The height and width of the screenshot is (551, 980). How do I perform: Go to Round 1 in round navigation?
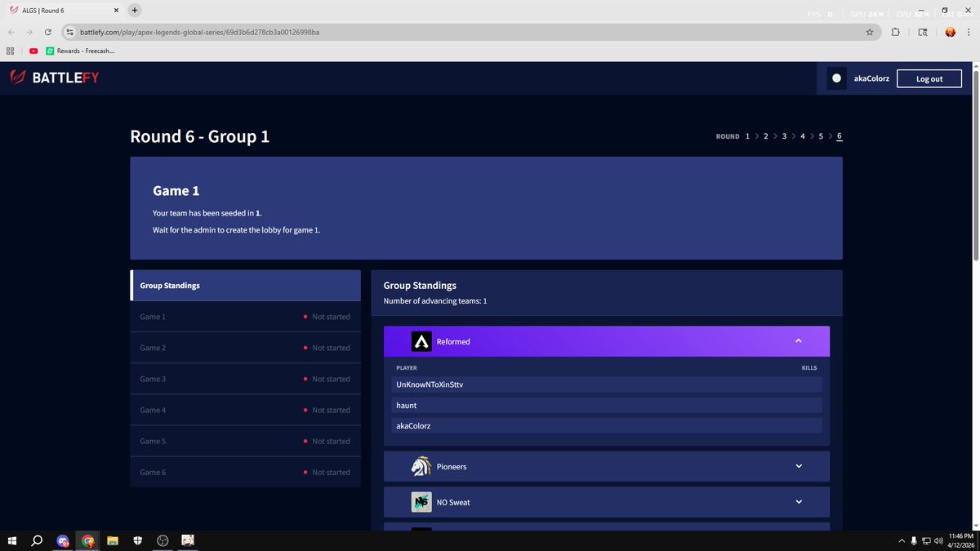pos(747,136)
